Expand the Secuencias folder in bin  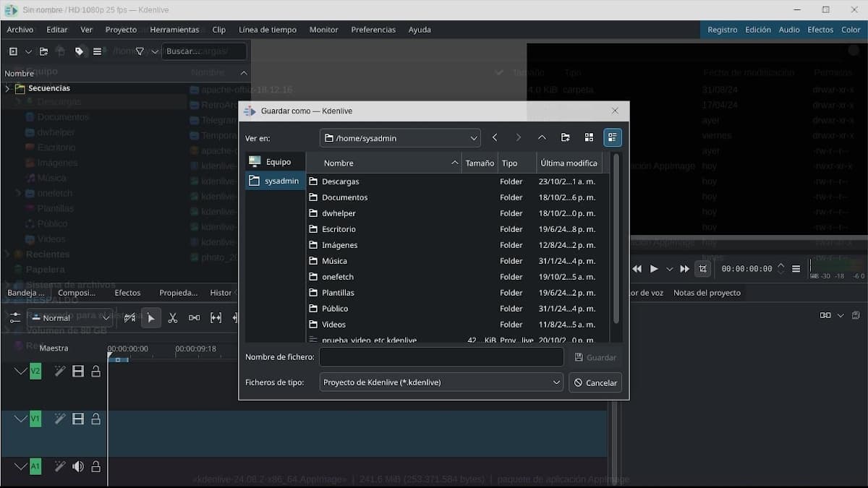tap(7, 88)
